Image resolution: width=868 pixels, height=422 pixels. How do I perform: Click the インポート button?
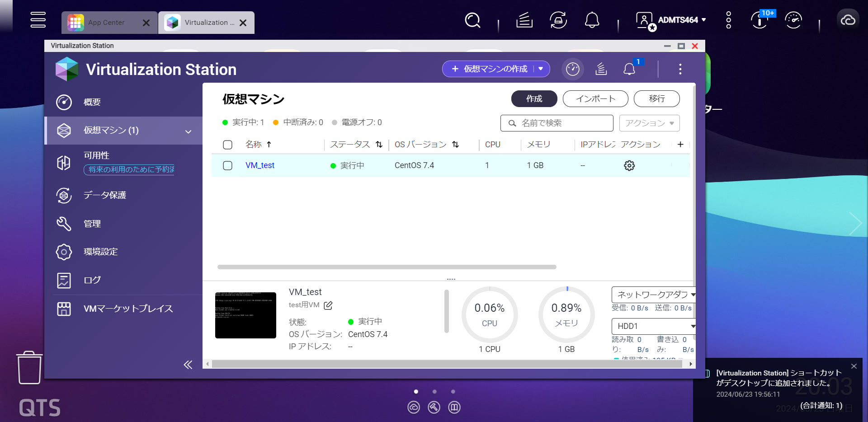click(595, 98)
